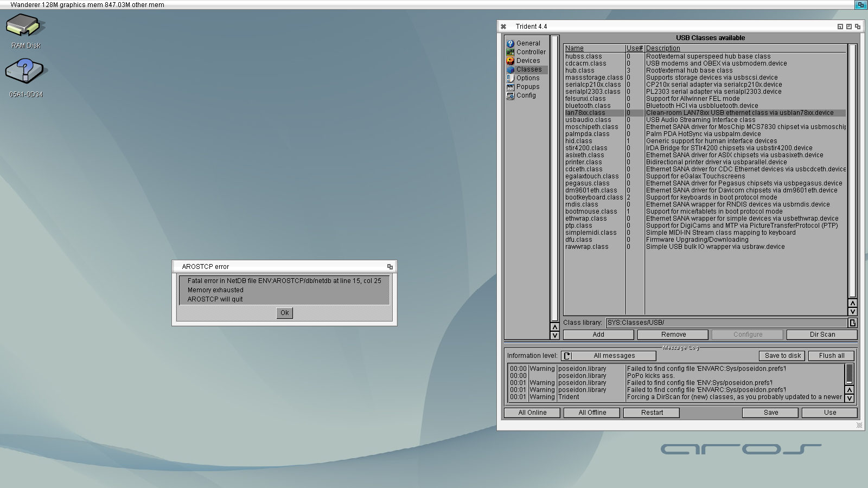Open the Devices section in Trident sidebar

pyautogui.click(x=527, y=61)
